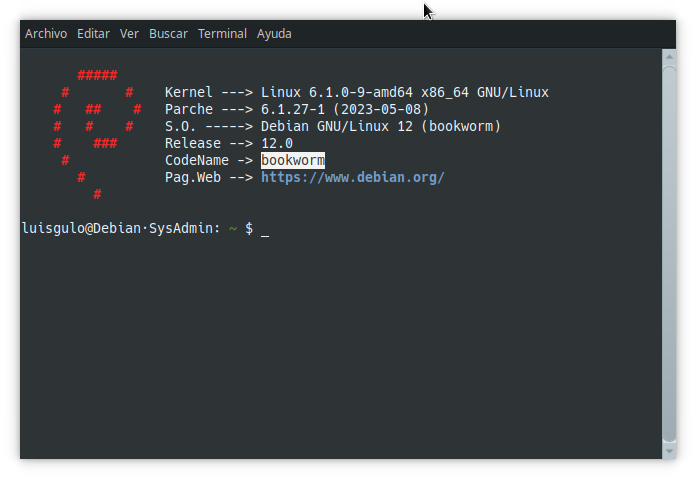
Task: Click the Pag.Web label
Action: click(192, 177)
